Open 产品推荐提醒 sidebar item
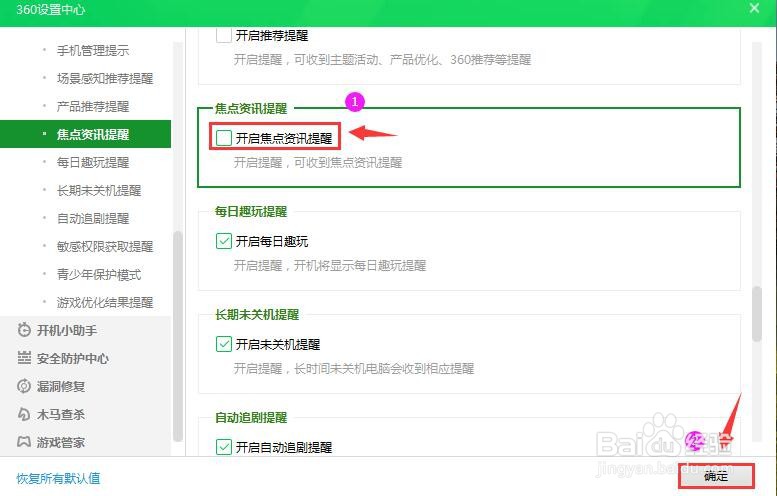 point(93,107)
